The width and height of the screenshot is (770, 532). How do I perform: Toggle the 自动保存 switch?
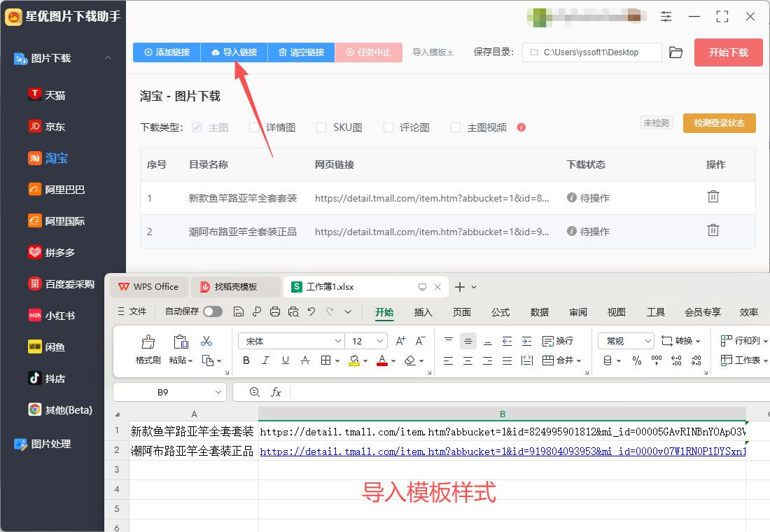213,311
